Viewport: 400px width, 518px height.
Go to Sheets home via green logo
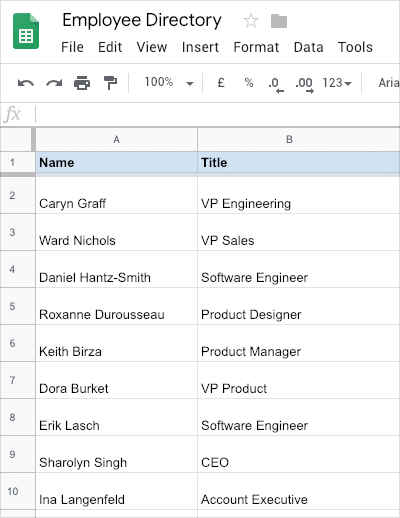(26, 31)
